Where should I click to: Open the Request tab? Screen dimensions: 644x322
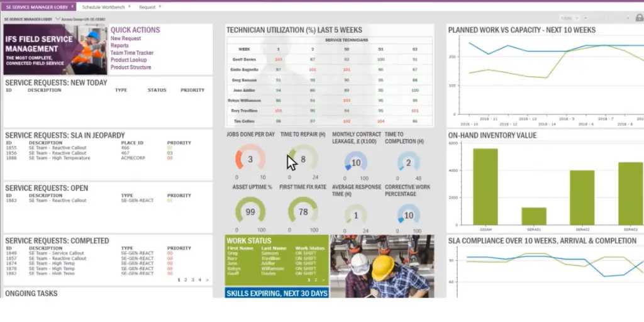tap(147, 8)
